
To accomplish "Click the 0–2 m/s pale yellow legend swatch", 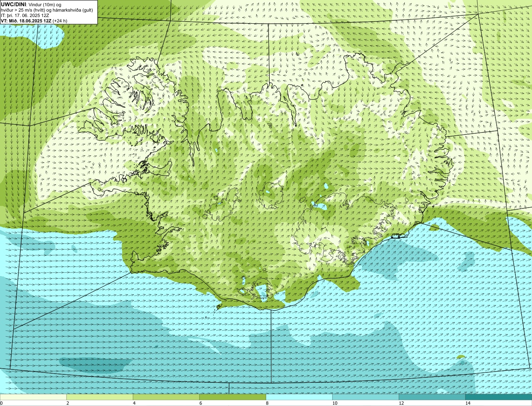I will pos(33,397).
